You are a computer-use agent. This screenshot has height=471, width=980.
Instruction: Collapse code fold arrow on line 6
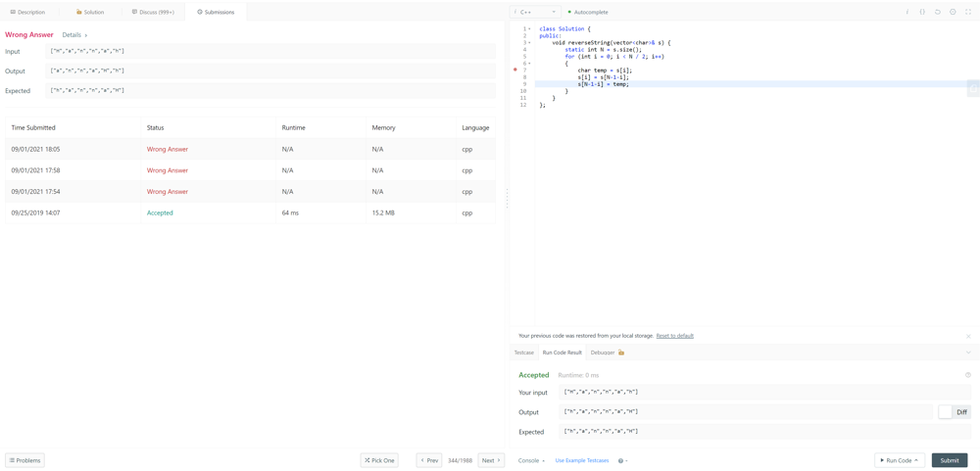tap(529, 63)
